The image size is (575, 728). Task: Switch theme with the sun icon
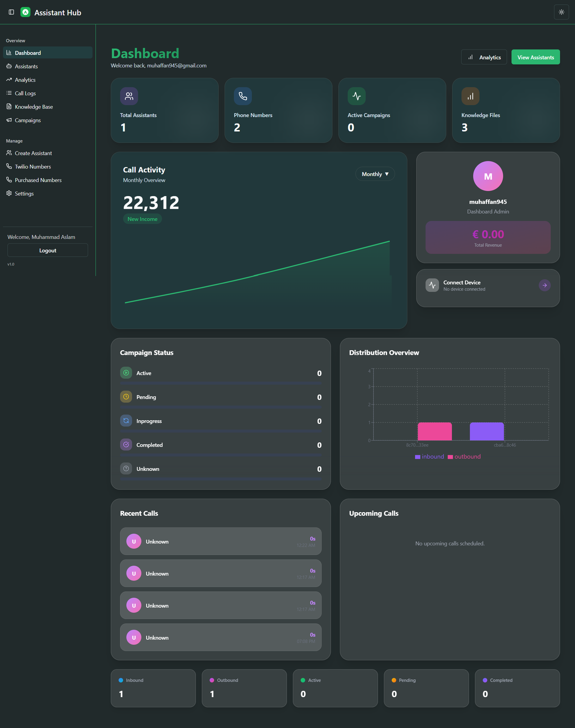[561, 12]
